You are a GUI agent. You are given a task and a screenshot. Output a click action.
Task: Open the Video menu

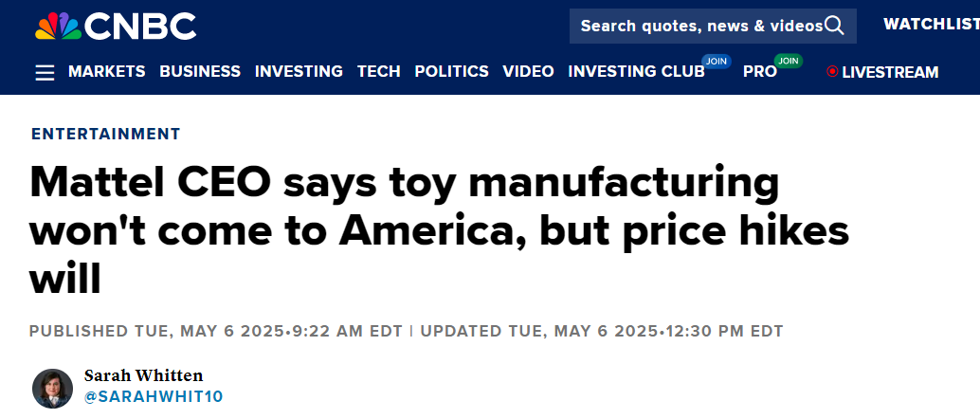(528, 72)
